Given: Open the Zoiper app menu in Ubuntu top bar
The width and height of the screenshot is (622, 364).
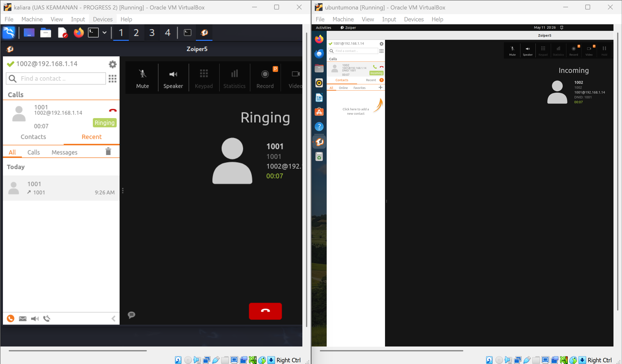Looking at the screenshot, I should coord(348,28).
